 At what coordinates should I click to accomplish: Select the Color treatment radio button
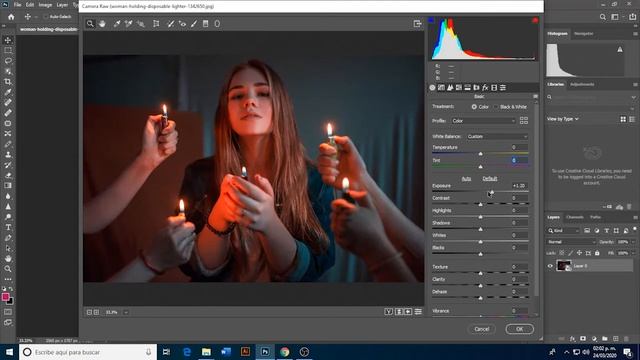point(474,107)
